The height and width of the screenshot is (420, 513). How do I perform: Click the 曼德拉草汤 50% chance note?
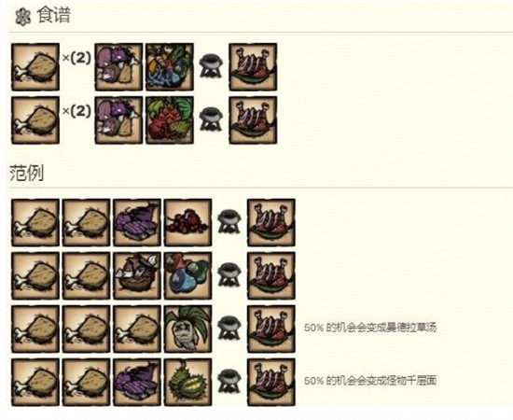[370, 328]
